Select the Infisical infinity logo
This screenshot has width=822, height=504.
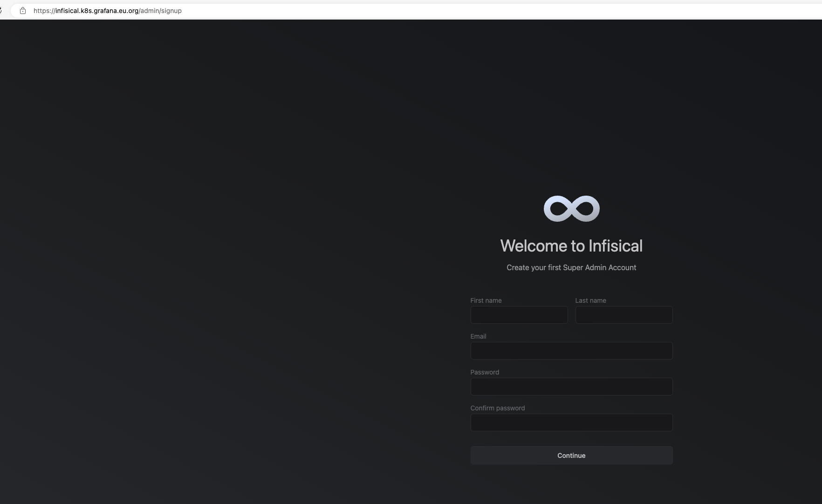click(x=571, y=208)
